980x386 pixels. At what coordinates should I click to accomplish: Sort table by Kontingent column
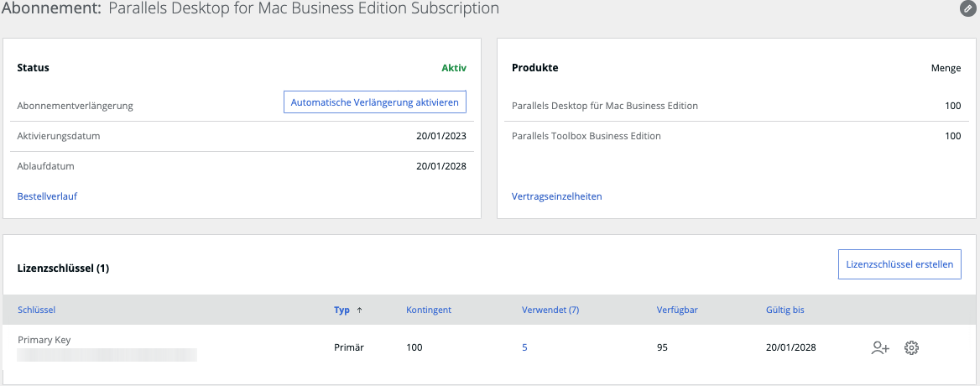click(429, 309)
